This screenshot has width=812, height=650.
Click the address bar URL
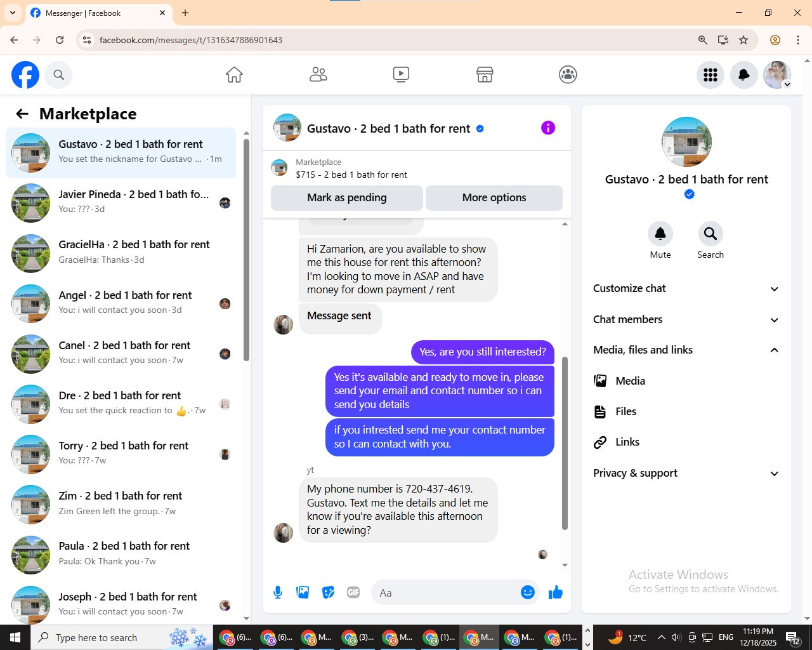point(191,40)
